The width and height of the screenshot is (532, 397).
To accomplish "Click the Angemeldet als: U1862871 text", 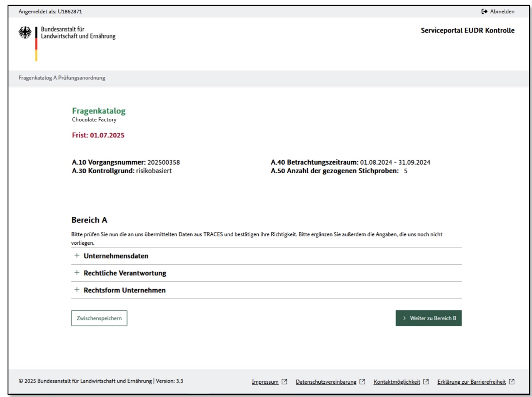I will pos(50,11).
